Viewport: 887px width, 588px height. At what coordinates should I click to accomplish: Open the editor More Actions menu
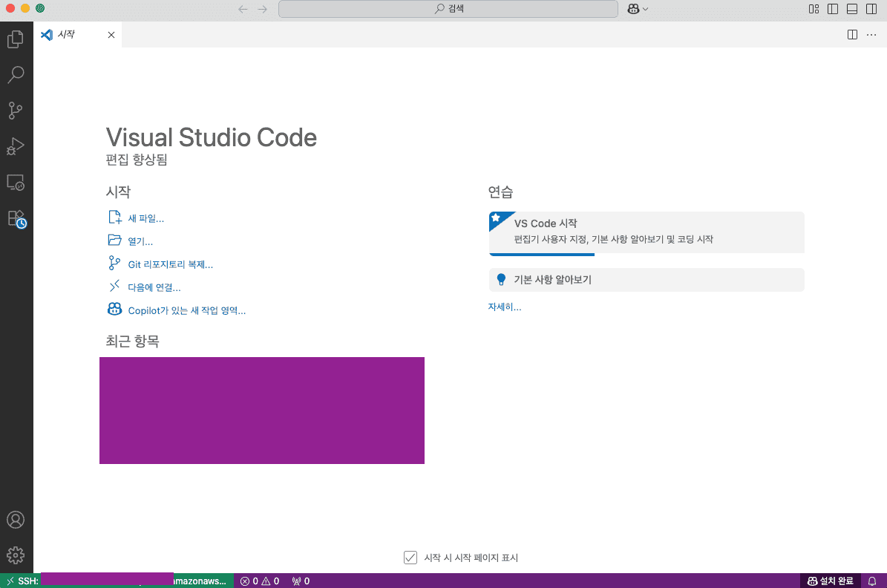tap(871, 34)
